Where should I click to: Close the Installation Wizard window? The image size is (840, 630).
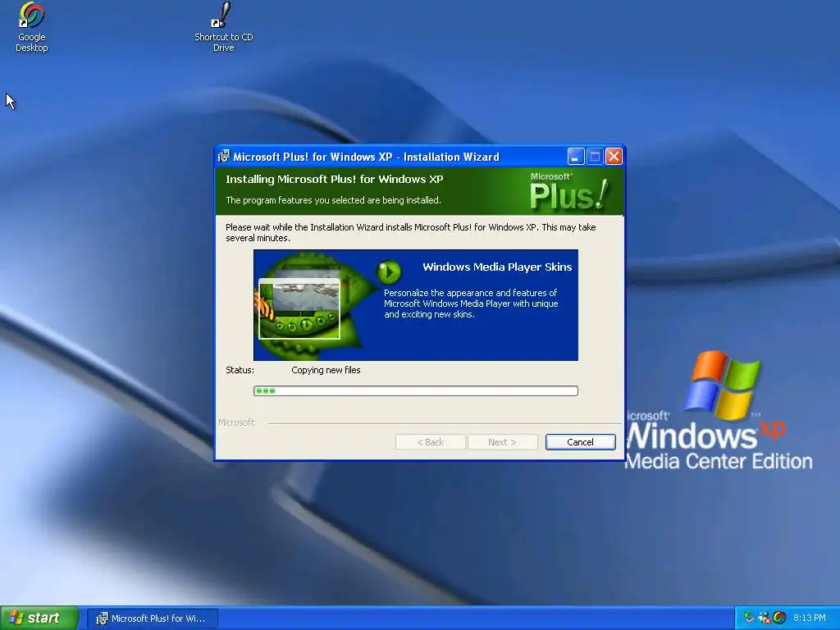pos(614,157)
